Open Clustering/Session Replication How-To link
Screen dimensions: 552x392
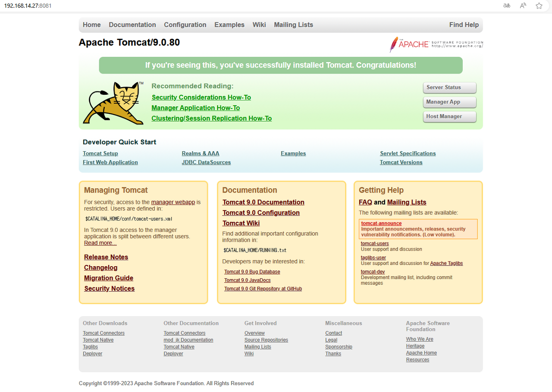point(212,118)
